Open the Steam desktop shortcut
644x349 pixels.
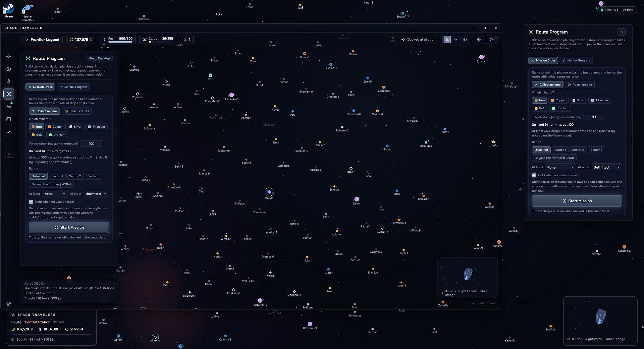pos(8,10)
